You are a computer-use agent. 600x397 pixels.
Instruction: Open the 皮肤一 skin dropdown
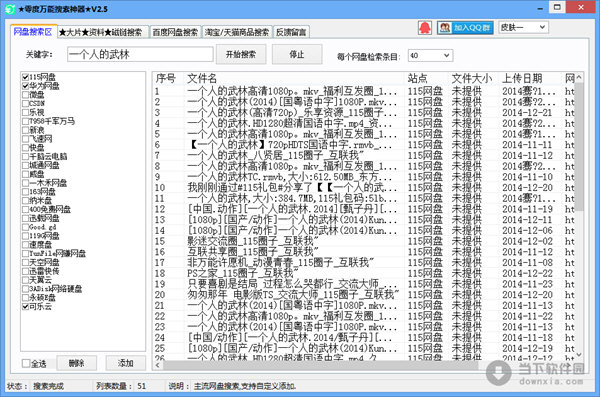tap(523, 27)
